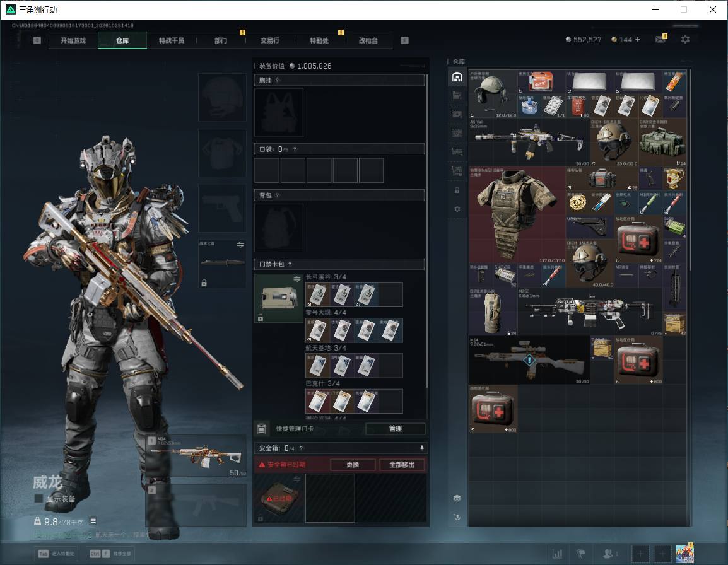
Task: Click swap arrows on the knife slot
Action: pos(240,245)
